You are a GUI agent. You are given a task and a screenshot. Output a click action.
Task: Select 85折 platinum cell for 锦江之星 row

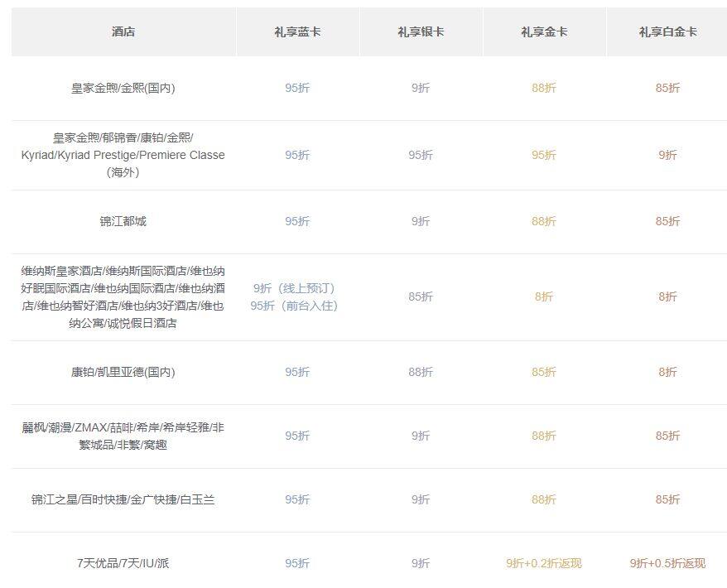[667, 500]
